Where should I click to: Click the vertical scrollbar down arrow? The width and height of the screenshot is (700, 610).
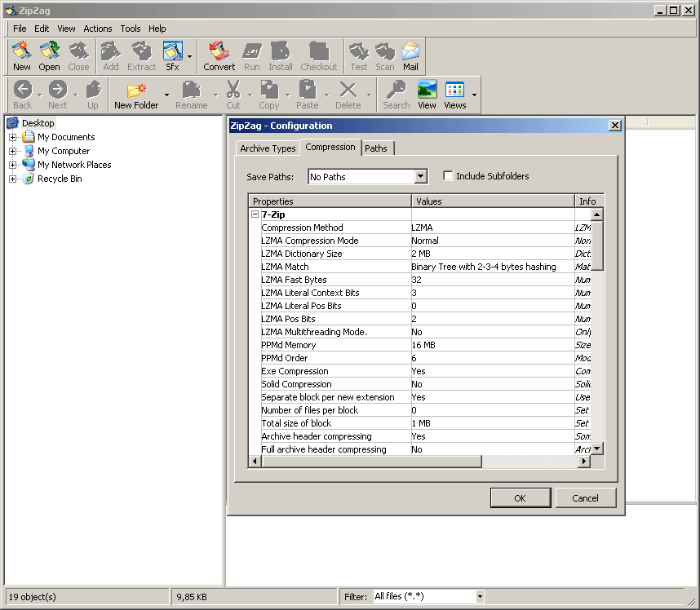tap(597, 449)
